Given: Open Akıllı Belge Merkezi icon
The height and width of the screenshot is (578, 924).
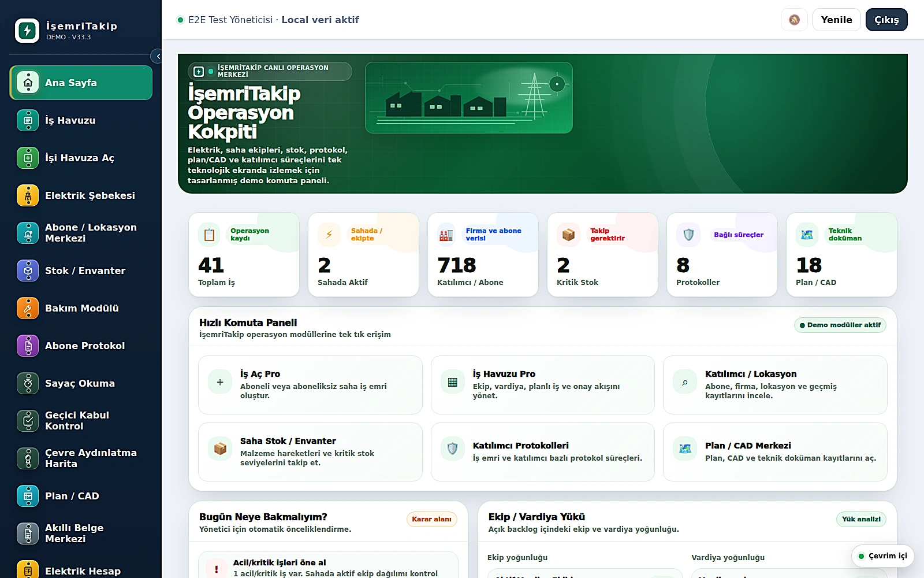Looking at the screenshot, I should point(28,533).
